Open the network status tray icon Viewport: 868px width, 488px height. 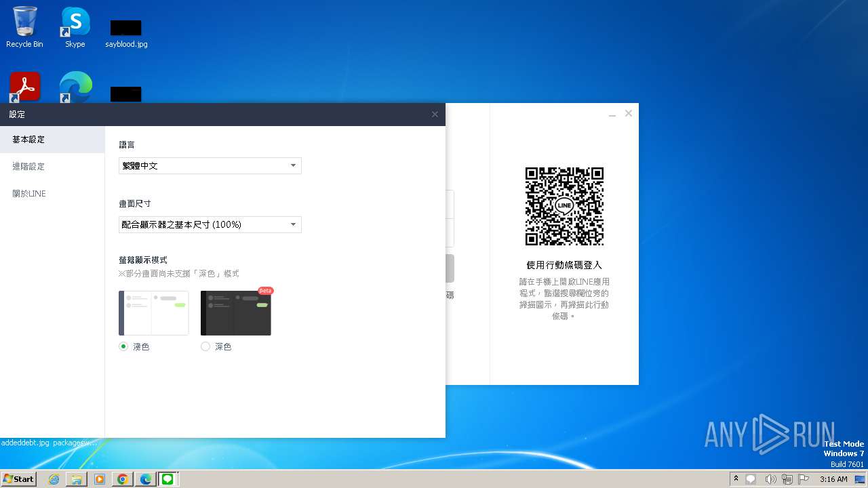click(x=787, y=479)
